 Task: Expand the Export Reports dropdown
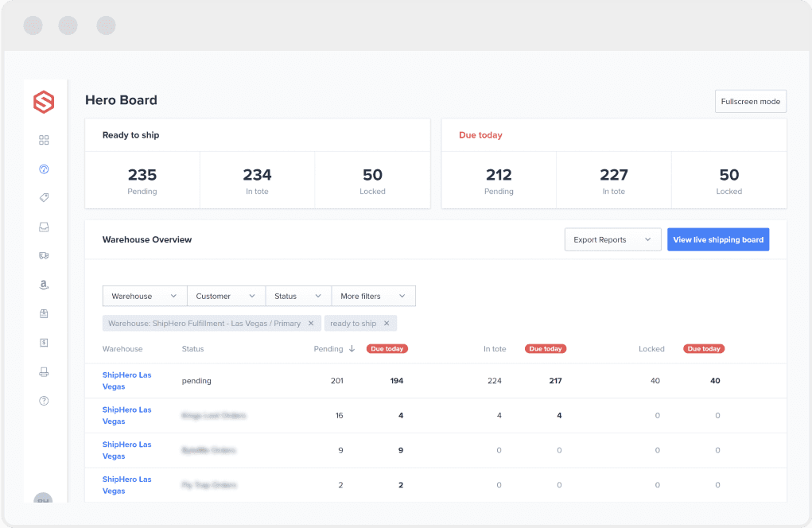click(x=612, y=239)
